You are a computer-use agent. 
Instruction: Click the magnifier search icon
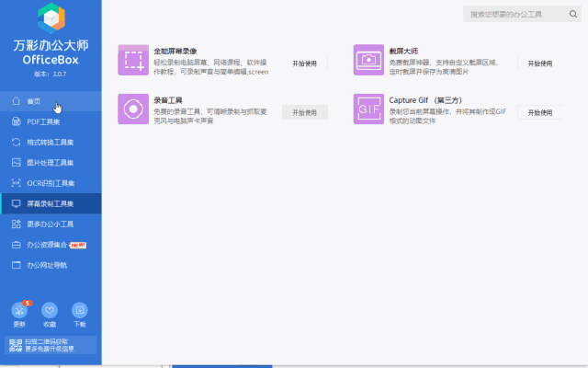[573, 14]
